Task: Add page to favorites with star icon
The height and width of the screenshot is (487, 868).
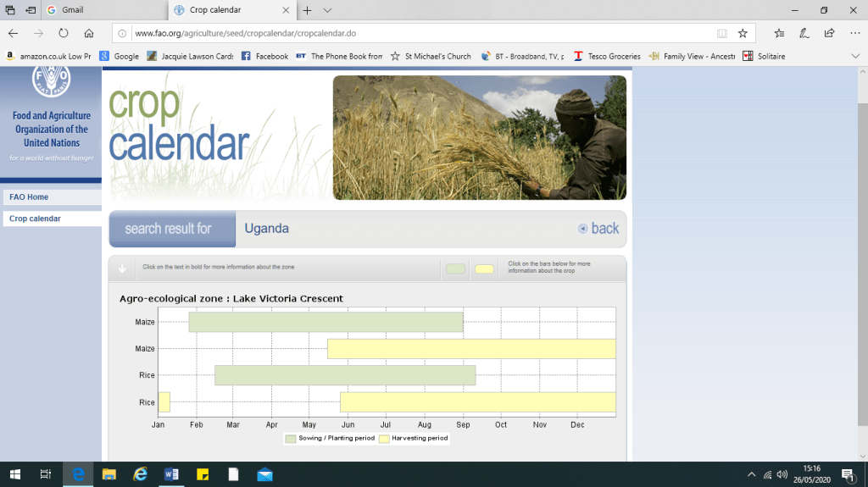Action: (743, 33)
